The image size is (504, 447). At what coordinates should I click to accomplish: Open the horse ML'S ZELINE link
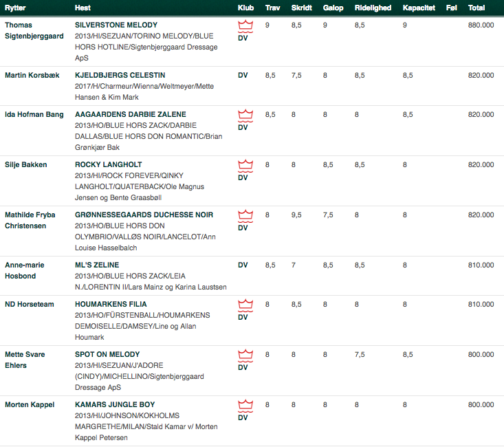pos(97,265)
